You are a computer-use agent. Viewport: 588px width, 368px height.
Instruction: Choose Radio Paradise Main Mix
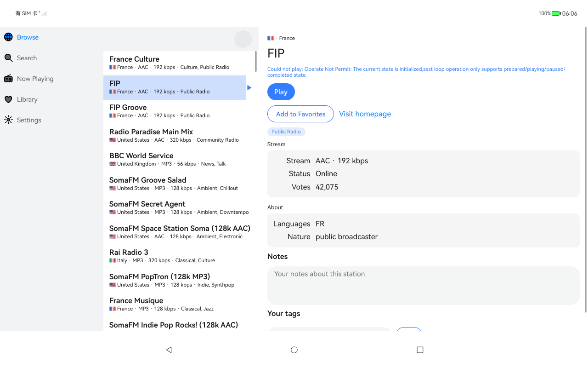pos(175,135)
